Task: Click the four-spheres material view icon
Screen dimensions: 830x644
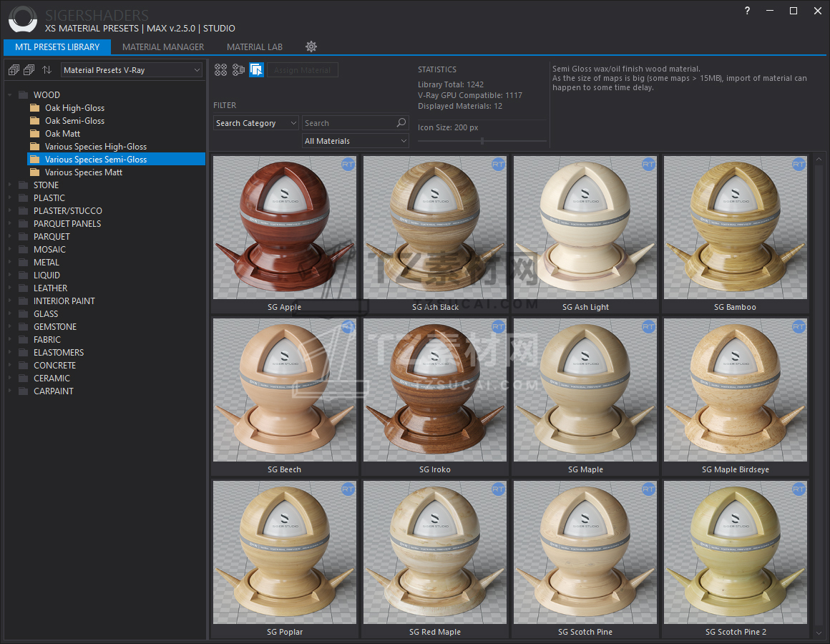Action: [x=220, y=70]
